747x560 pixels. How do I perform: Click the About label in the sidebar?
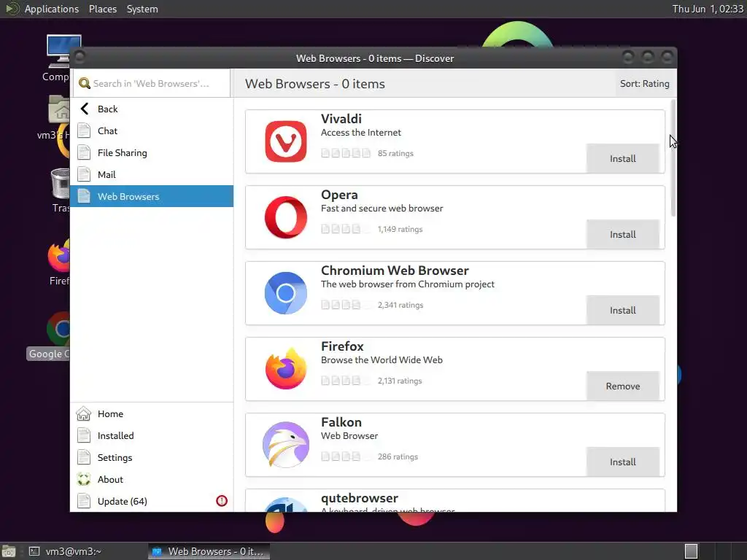click(110, 479)
